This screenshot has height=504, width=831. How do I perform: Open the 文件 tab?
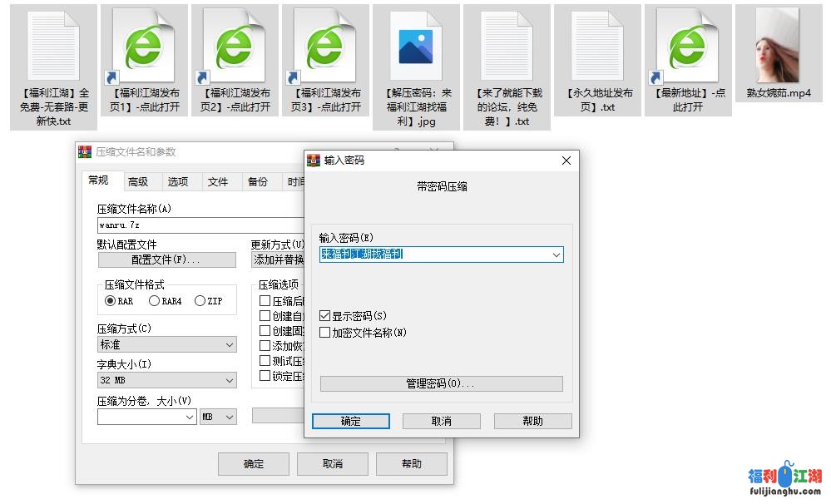pos(218,181)
